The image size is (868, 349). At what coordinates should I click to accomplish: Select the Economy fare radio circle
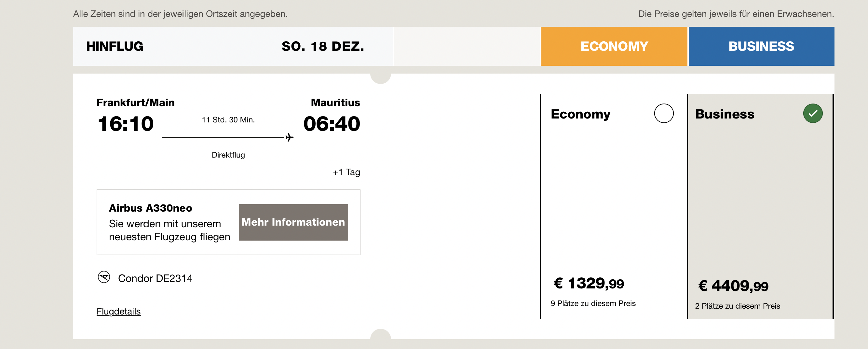tap(663, 113)
